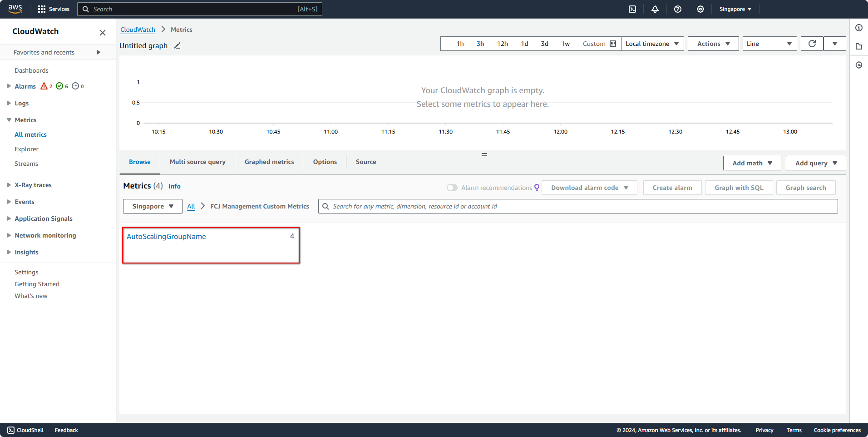Select the 12h time range
The height and width of the screenshot is (437, 868).
pyautogui.click(x=502, y=44)
